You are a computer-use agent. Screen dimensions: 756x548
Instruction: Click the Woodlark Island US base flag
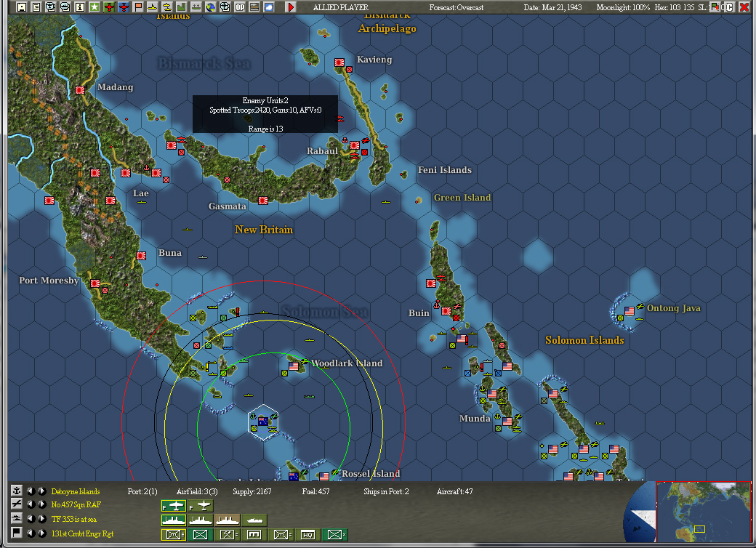tap(294, 366)
